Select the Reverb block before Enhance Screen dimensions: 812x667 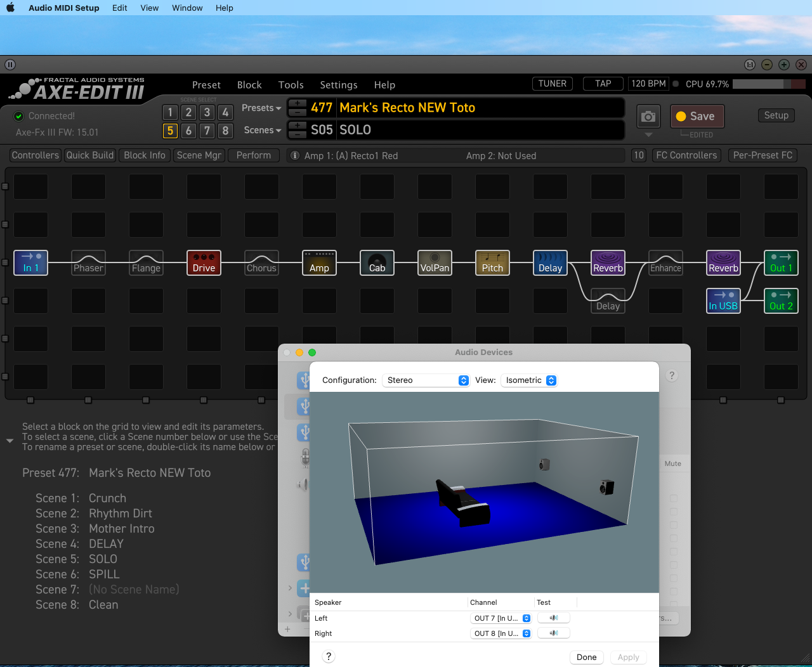click(608, 262)
